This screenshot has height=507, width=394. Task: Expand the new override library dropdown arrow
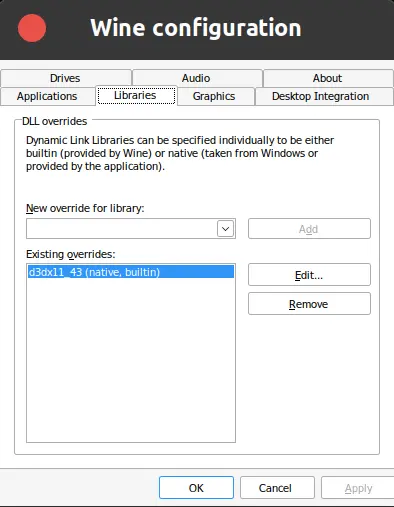pos(225,229)
